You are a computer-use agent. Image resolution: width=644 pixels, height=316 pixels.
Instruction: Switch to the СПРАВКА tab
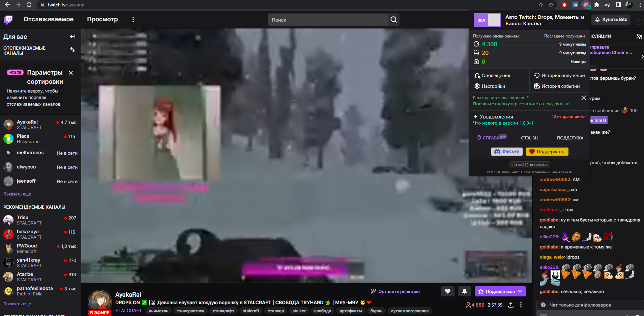pyautogui.click(x=491, y=138)
